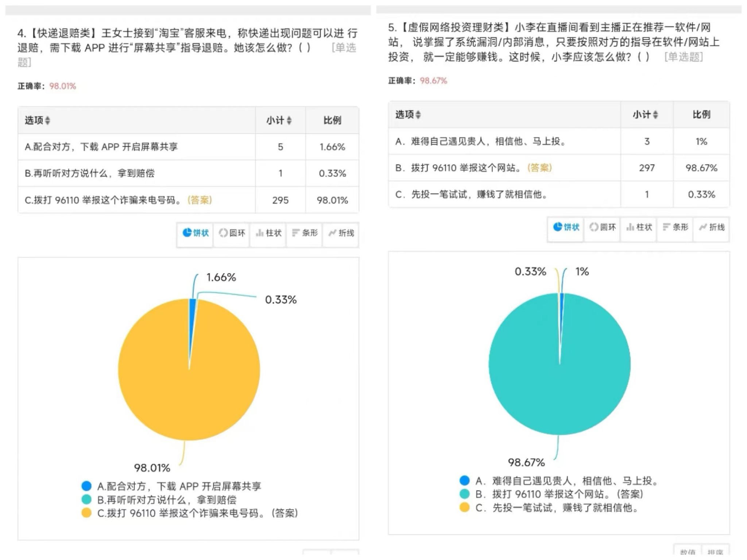Viewport: 747px width, 560px height.
Task: Show question 5 as column chart (柱状)
Action: (639, 227)
